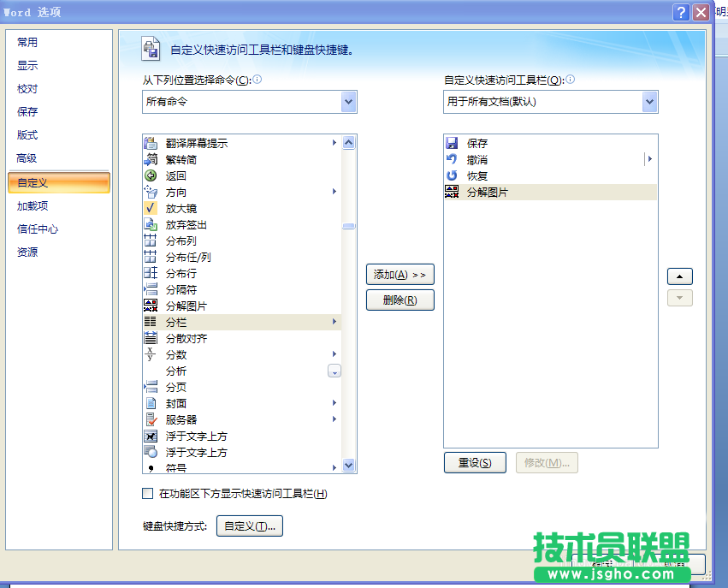
Task: Expand the 撤消 submenu arrow
Action: tap(650, 159)
